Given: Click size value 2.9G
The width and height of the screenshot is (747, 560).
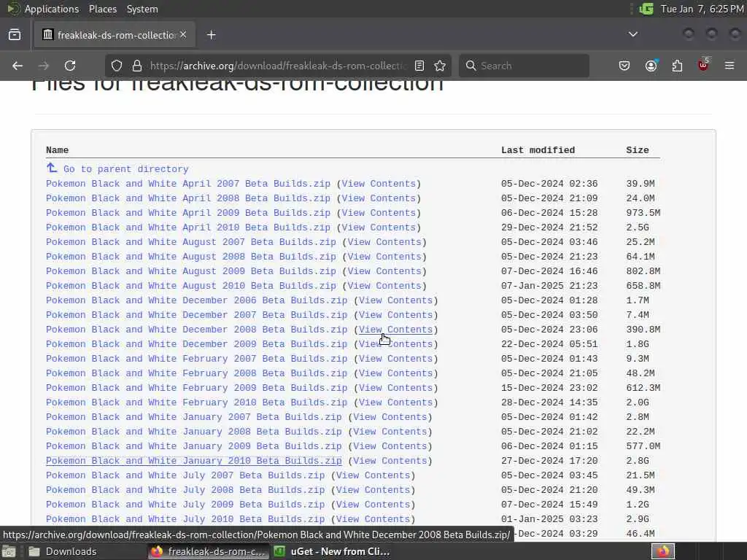Looking at the screenshot, I should click(x=638, y=519).
